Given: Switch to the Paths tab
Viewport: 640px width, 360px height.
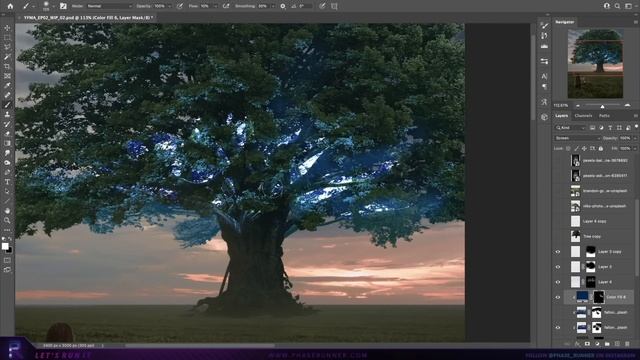Looking at the screenshot, I should (604, 116).
